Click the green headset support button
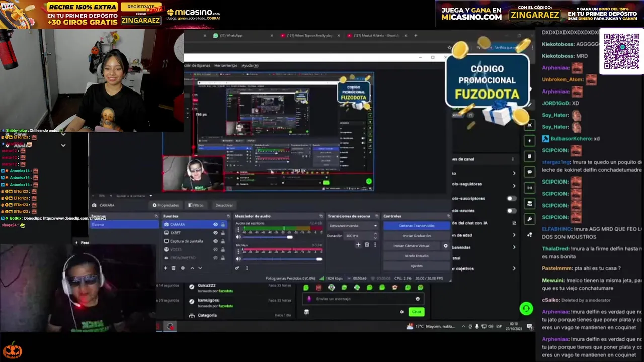644x362 pixels. pos(526,309)
